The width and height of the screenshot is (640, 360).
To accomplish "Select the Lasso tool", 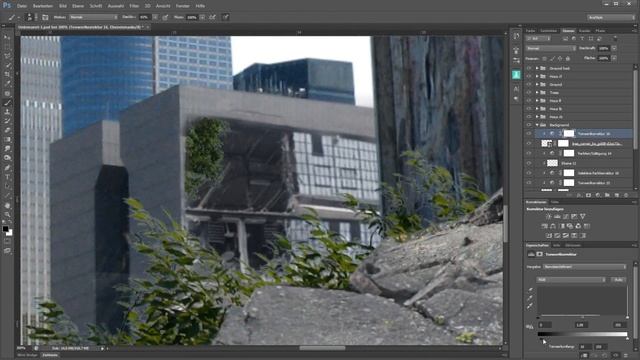I will pyautogui.click(x=7, y=56).
